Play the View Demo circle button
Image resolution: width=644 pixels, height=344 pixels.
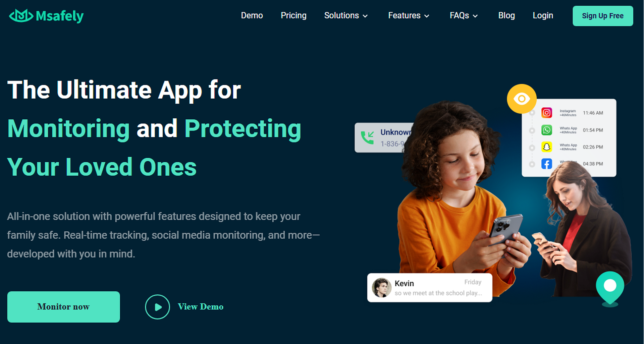(157, 307)
